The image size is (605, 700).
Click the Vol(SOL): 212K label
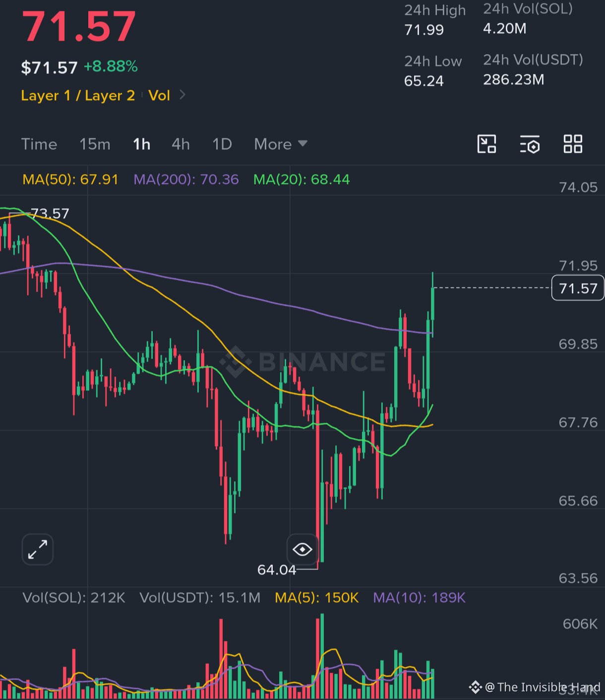74,597
